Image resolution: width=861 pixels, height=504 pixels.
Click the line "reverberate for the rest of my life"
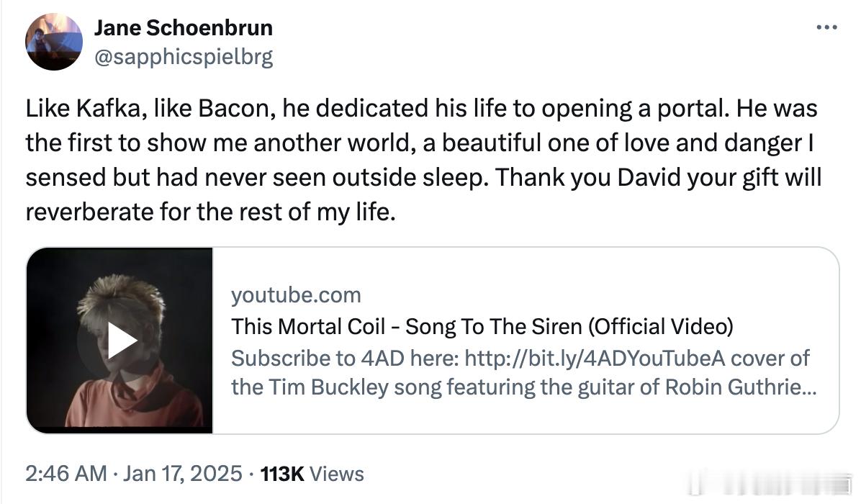click(210, 213)
